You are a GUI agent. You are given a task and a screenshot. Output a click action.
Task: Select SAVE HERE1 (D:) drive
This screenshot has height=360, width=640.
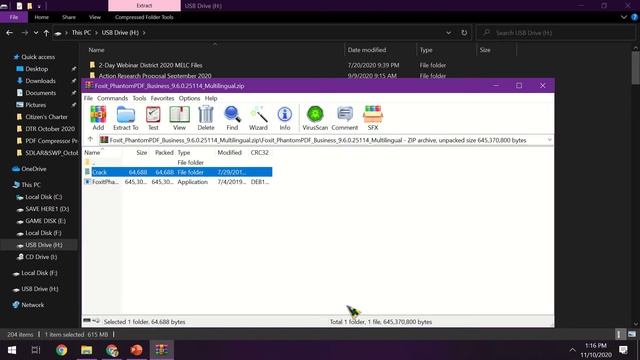[x=47, y=209]
